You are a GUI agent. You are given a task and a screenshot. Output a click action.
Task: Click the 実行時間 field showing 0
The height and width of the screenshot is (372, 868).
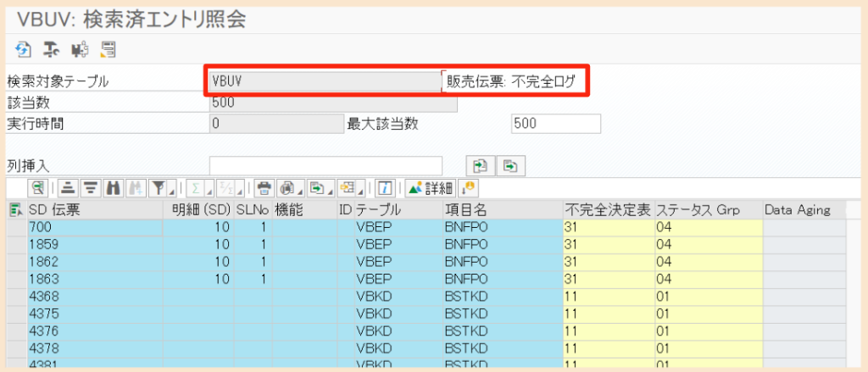[277, 124]
